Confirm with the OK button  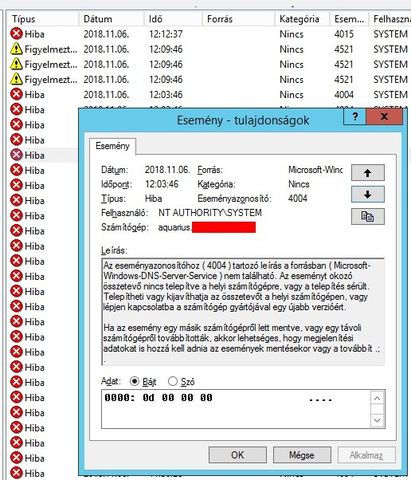[x=237, y=455]
